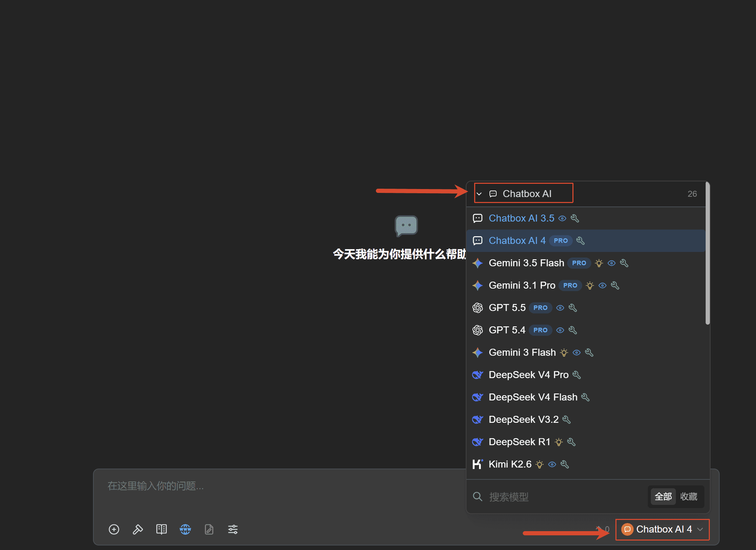Click the wrench icon on Gemini 3.1 Pro
The height and width of the screenshot is (550, 756).
point(615,285)
